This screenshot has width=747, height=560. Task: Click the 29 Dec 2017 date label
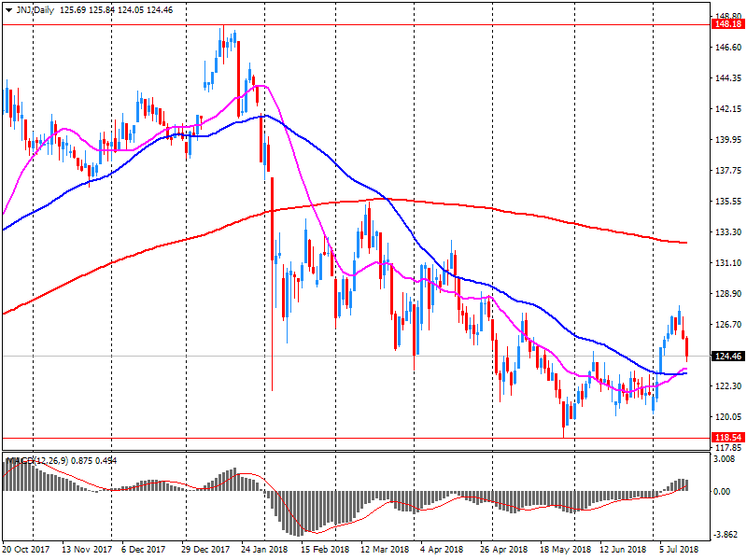coord(204,550)
